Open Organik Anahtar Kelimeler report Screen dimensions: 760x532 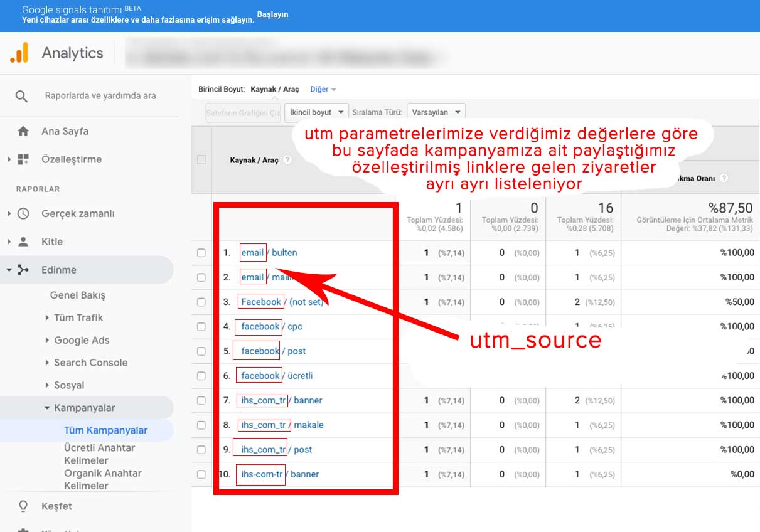(103, 479)
